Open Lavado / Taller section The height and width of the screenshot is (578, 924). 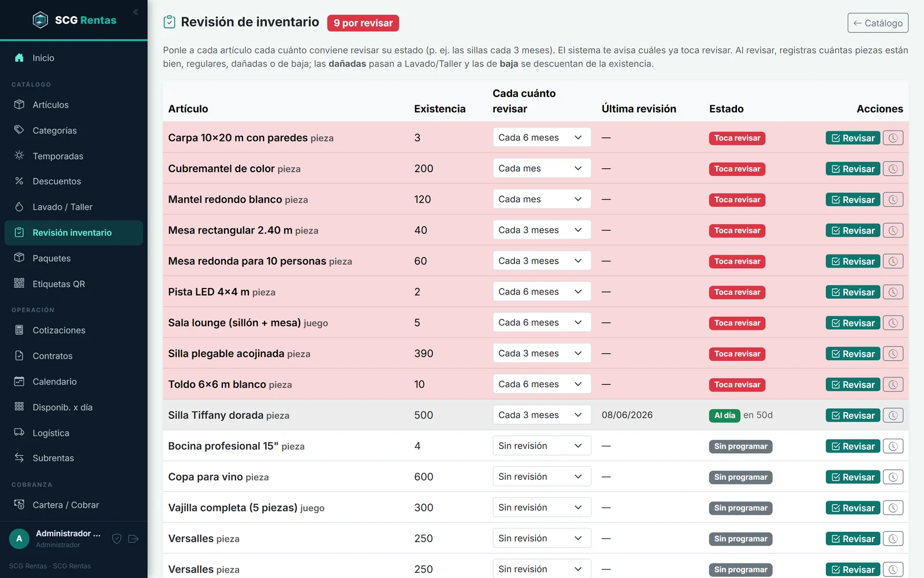(x=73, y=207)
